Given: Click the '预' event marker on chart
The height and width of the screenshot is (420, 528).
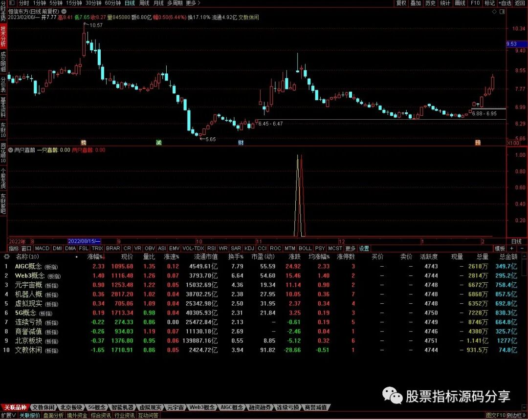Looking at the screenshot, I should point(478,143).
